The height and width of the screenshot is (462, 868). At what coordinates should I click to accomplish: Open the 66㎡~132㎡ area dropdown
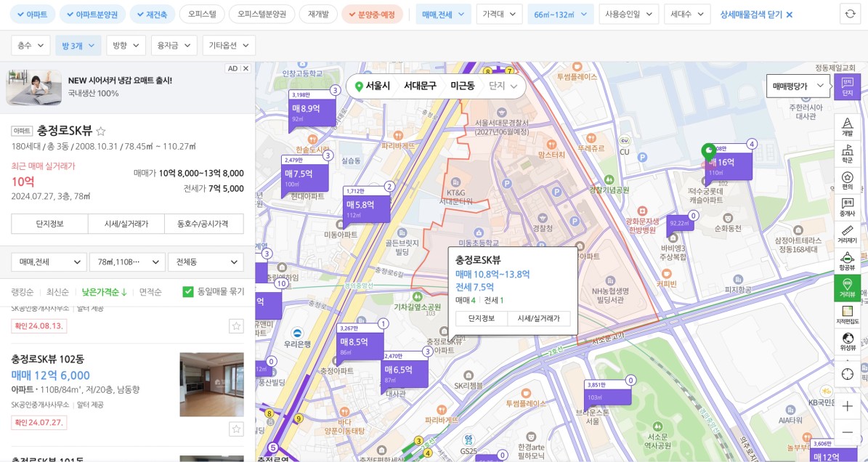tap(561, 15)
